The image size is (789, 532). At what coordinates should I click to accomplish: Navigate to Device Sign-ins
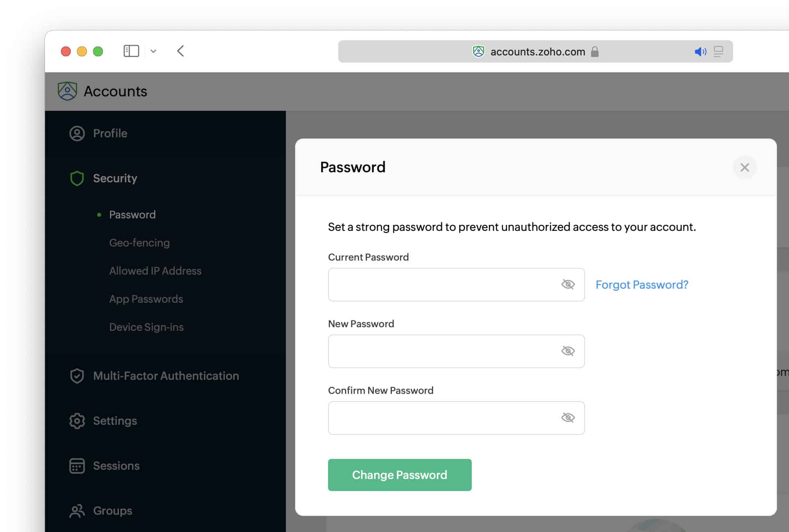(147, 327)
